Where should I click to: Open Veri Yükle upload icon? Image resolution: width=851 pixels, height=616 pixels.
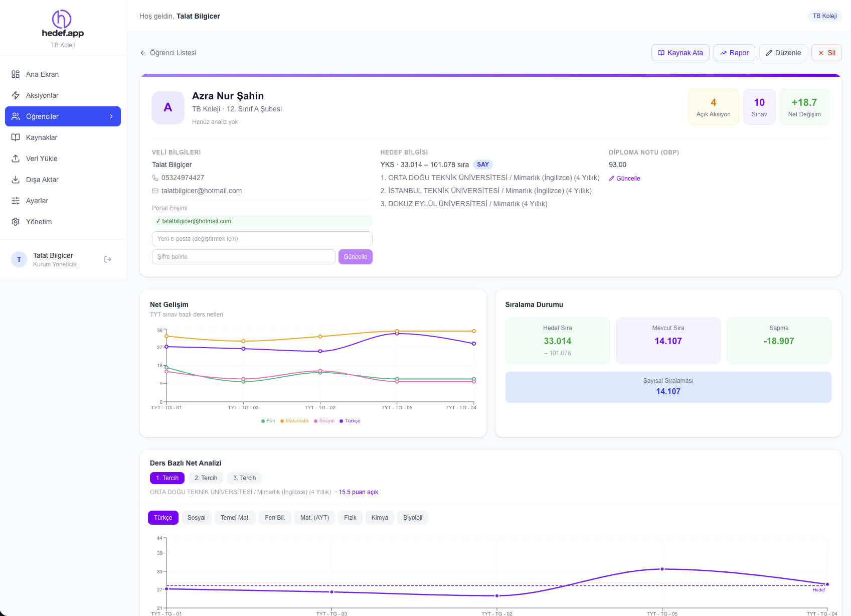(16, 159)
